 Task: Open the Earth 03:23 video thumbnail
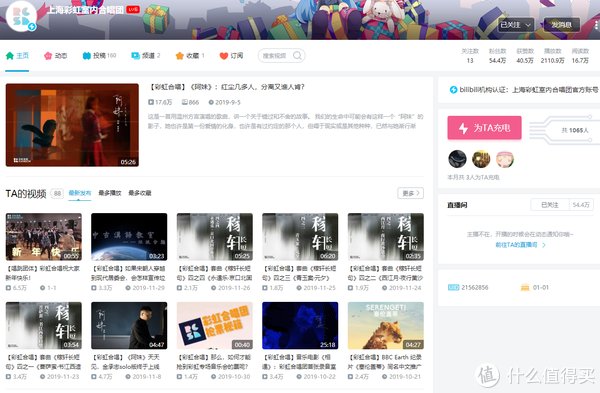click(x=129, y=237)
